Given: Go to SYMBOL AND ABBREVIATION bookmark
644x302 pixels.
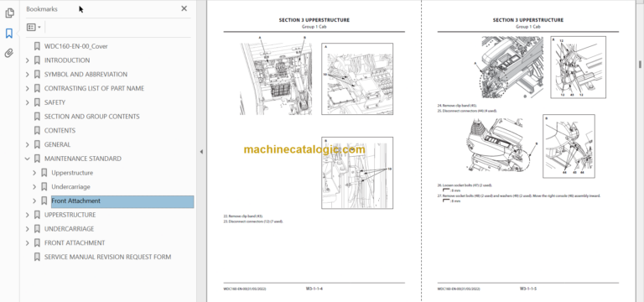Looking at the screenshot, I should (86, 75).
